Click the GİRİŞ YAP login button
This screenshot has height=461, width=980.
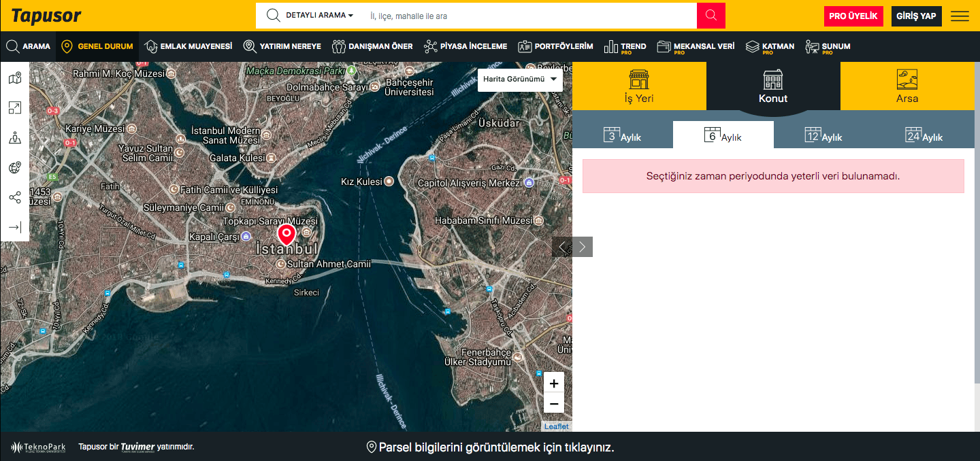916,16
